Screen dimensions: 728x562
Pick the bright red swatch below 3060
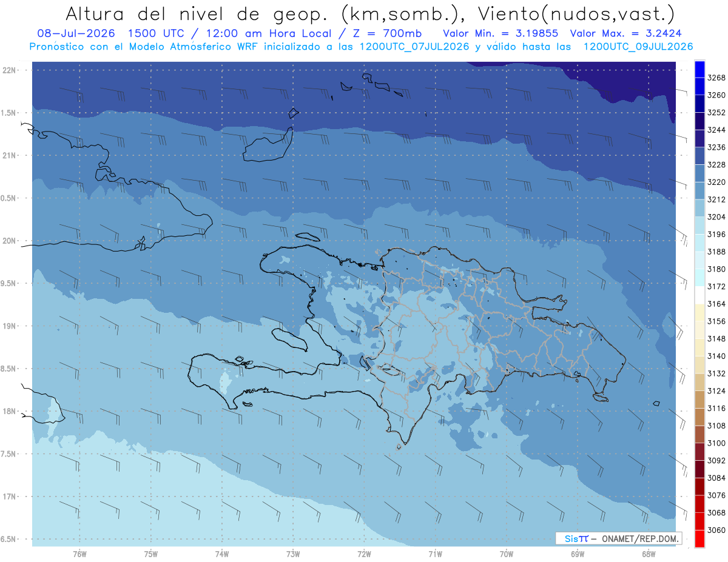[x=699, y=538]
